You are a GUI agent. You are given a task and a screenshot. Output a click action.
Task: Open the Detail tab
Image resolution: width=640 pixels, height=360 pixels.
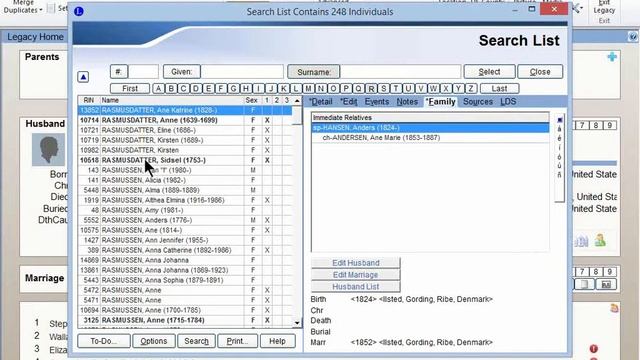click(x=320, y=102)
